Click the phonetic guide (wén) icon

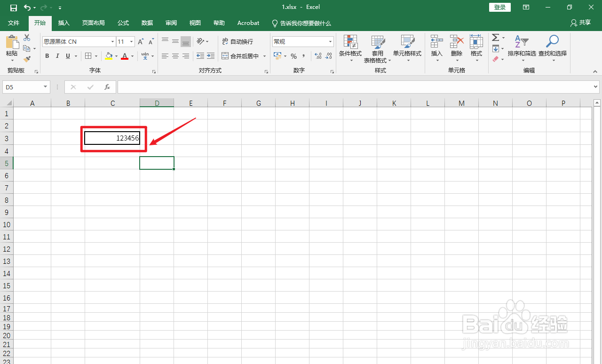coord(145,56)
